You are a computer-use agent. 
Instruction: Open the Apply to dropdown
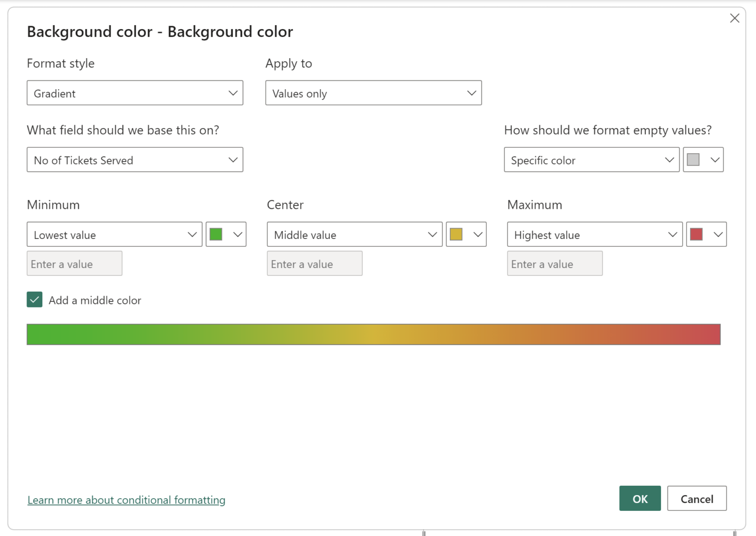click(x=373, y=93)
